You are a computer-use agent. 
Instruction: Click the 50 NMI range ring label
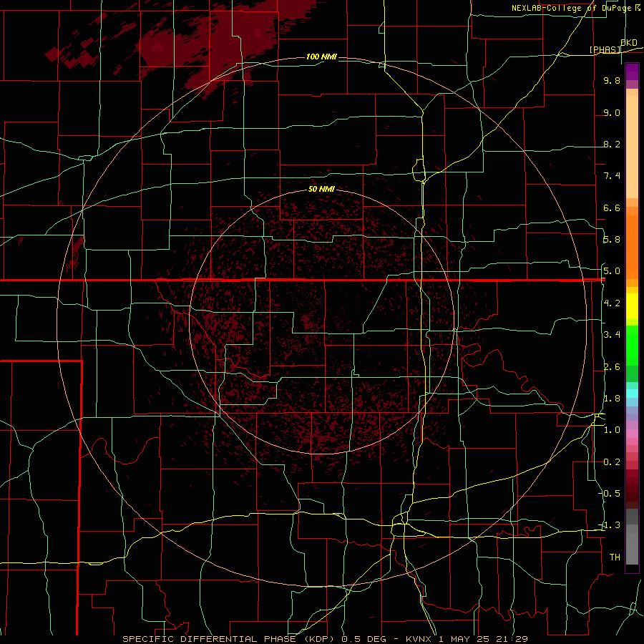(x=321, y=189)
